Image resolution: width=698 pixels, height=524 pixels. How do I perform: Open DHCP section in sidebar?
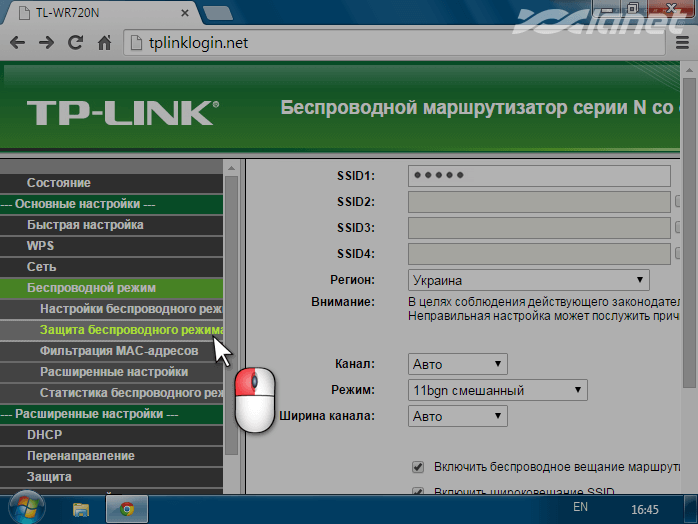[x=45, y=435]
